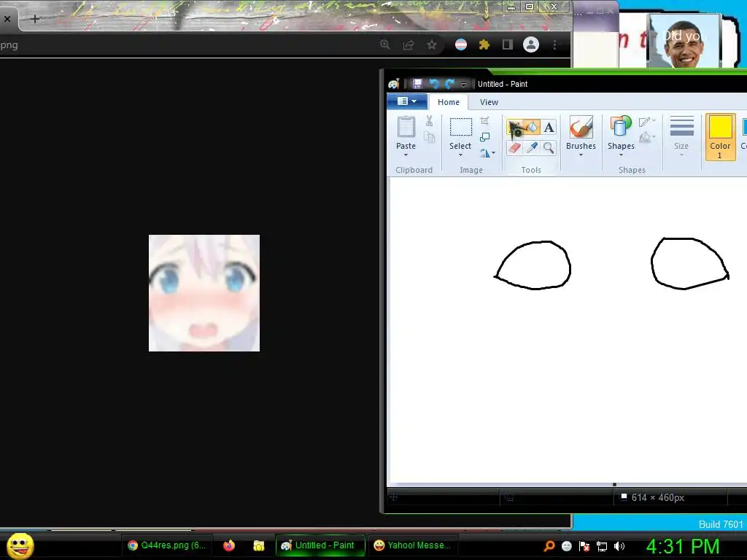
Task: Click the striped extension icon in browser toolbar
Action: 461,44
